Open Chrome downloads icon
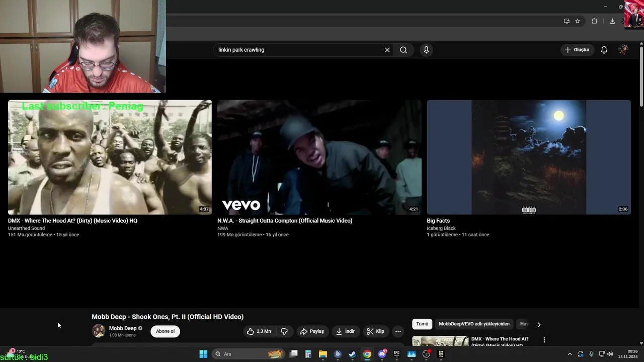Screen dimensions: 644x362 [x=612, y=21]
